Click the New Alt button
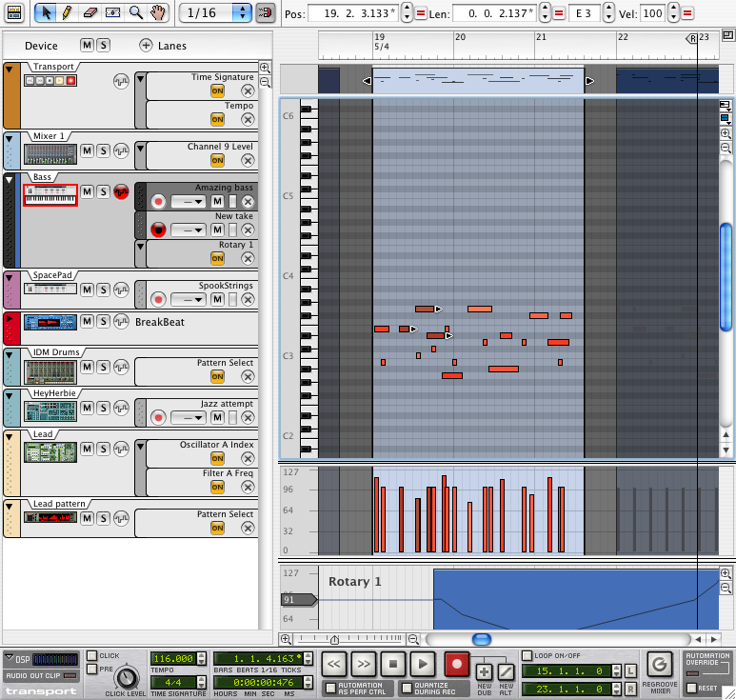 point(506,672)
